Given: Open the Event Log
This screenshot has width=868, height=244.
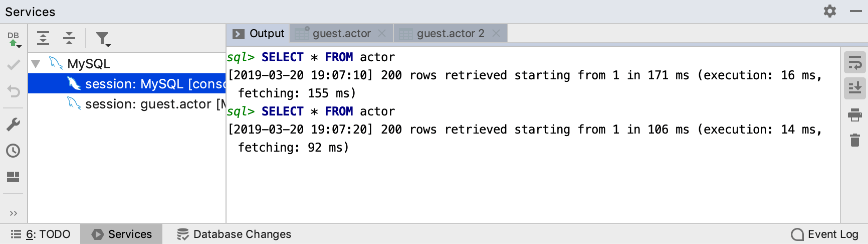Looking at the screenshot, I should click(825, 234).
